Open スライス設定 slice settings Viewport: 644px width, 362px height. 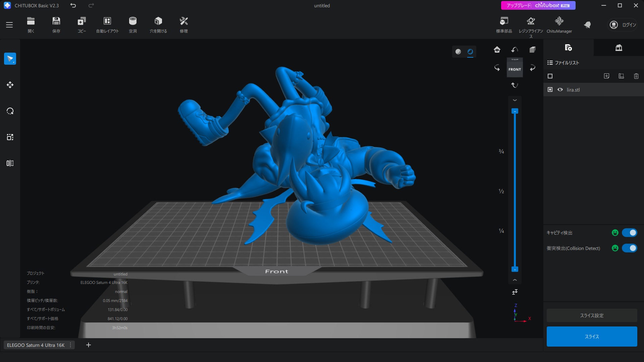click(x=592, y=315)
